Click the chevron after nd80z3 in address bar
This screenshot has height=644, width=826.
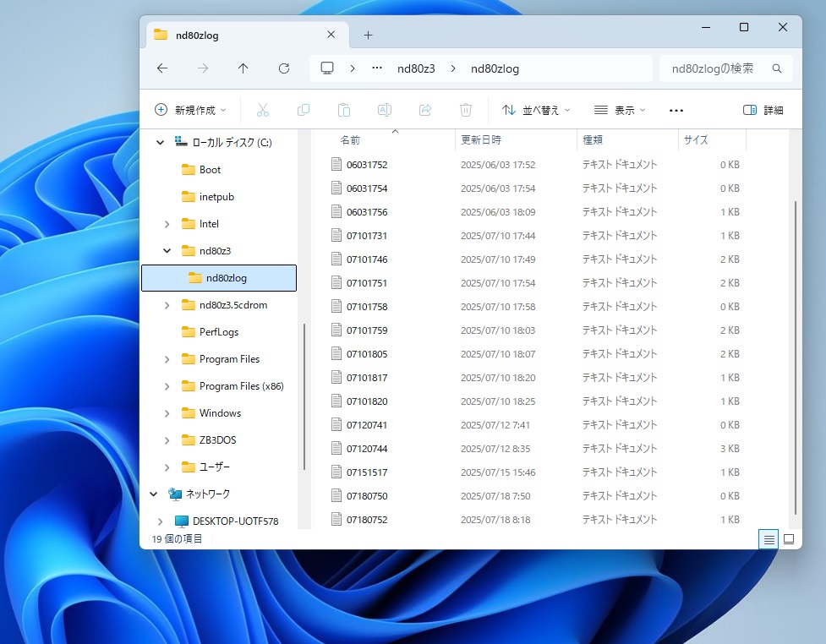click(x=453, y=68)
